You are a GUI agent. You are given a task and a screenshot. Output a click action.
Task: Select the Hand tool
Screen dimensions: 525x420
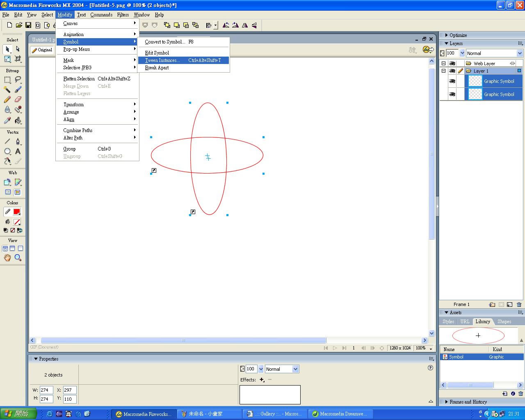7,258
